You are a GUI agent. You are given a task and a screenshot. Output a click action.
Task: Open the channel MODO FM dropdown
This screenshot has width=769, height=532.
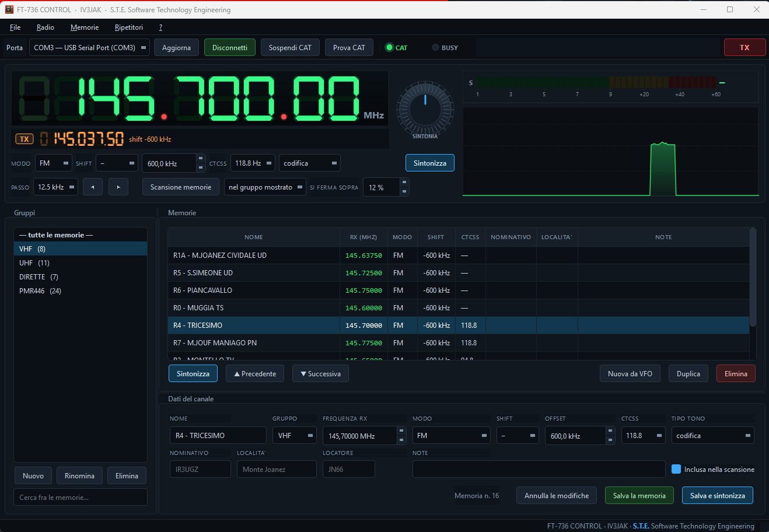point(452,436)
